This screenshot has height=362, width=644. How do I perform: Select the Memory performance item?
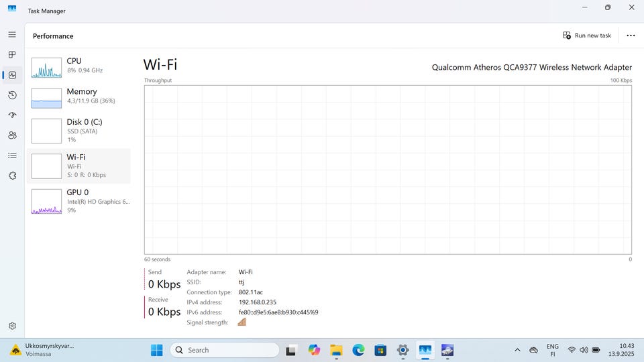tap(79, 98)
